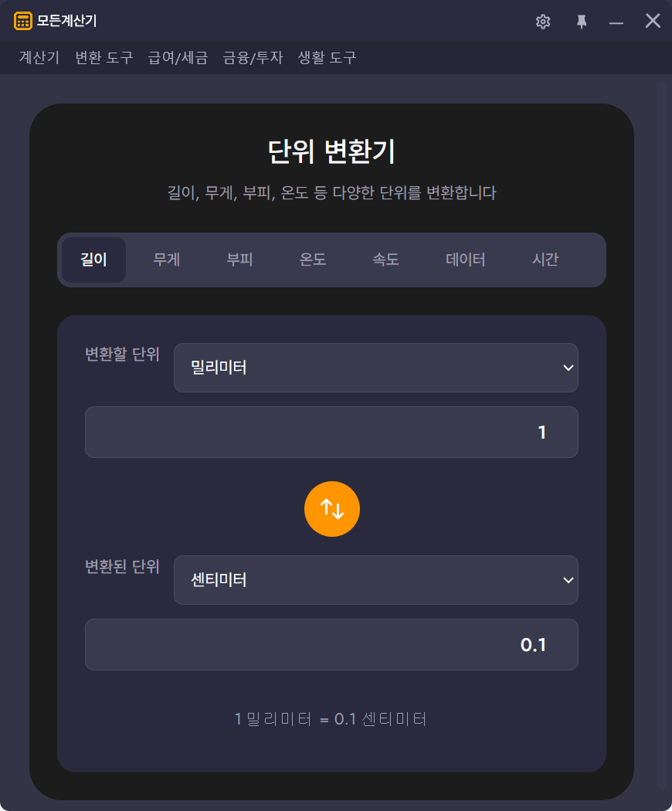The width and height of the screenshot is (672, 811).
Task: Select the 속도 conversion tab
Action: 385,260
